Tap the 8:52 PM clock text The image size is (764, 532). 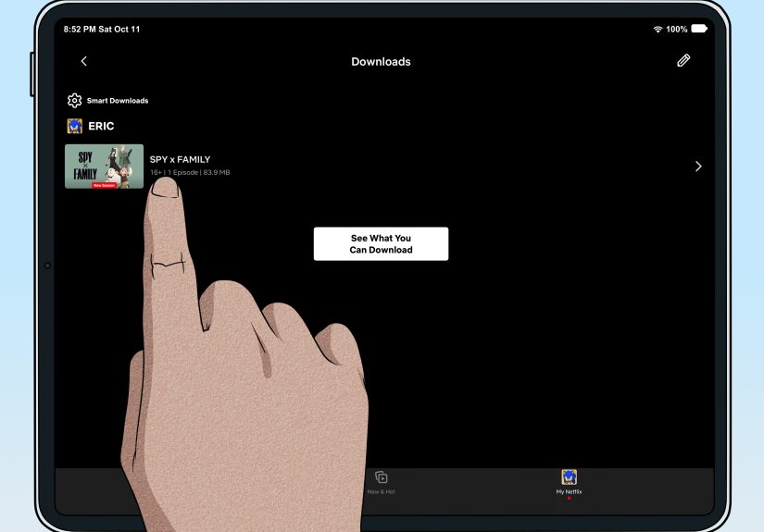(x=80, y=30)
